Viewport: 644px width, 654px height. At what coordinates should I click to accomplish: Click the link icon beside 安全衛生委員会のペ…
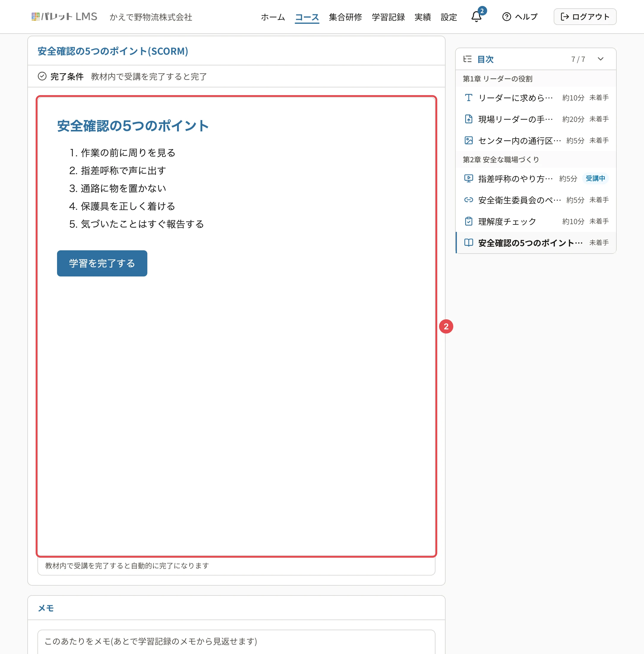tap(468, 200)
